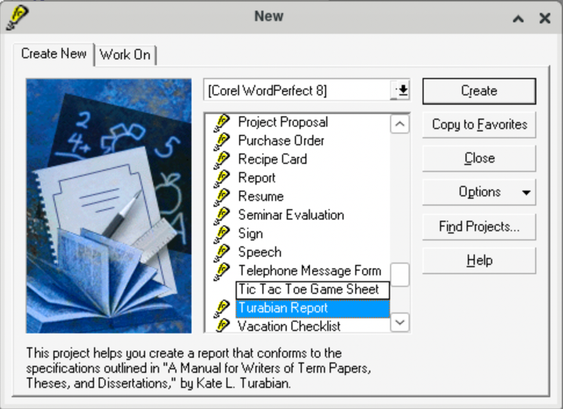Close the New dialog with X
This screenshot has width=563, height=409.
point(545,18)
